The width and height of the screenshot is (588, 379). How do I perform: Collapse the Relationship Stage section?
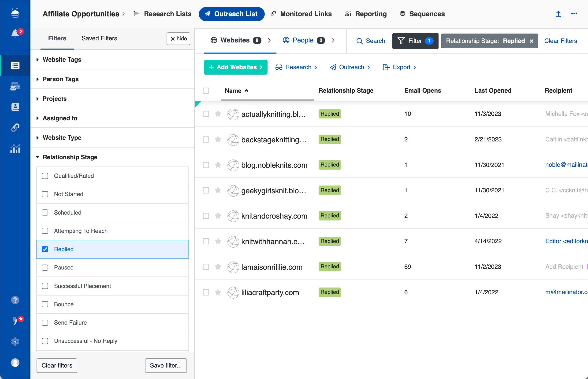coord(70,157)
